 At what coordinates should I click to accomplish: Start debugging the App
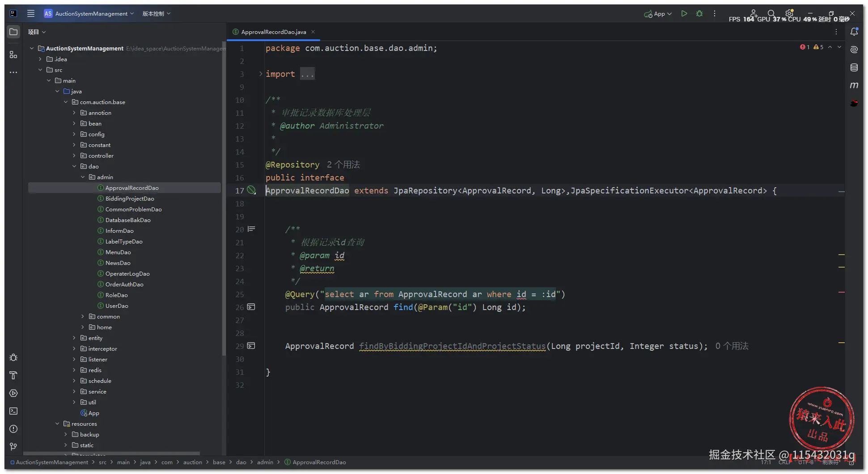click(699, 13)
